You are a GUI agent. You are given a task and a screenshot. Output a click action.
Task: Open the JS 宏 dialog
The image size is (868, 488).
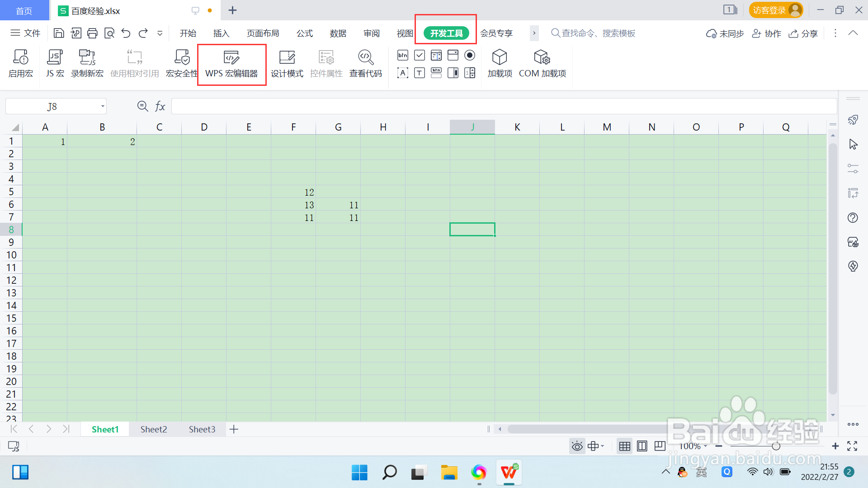(x=55, y=64)
